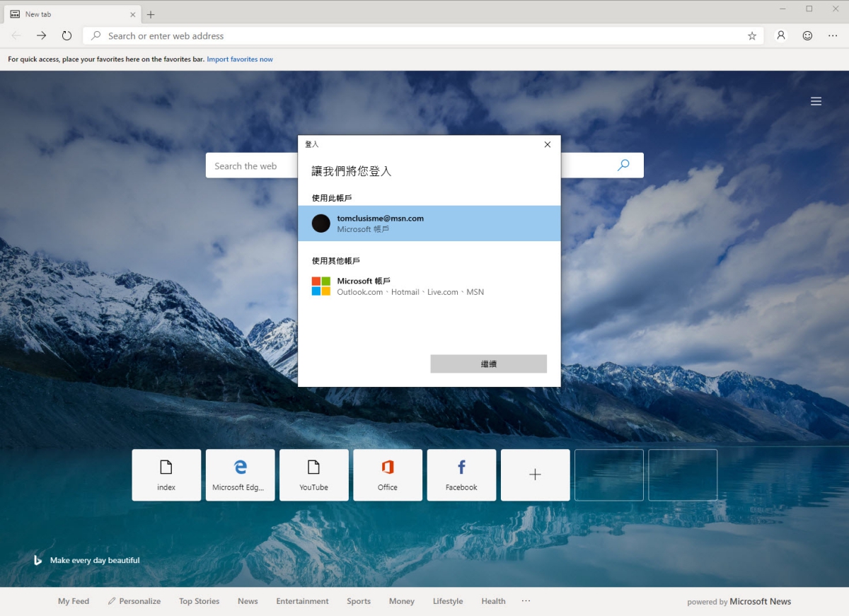This screenshot has height=616, width=849.
Task: Add this page to favorites star
Action: [x=752, y=35]
